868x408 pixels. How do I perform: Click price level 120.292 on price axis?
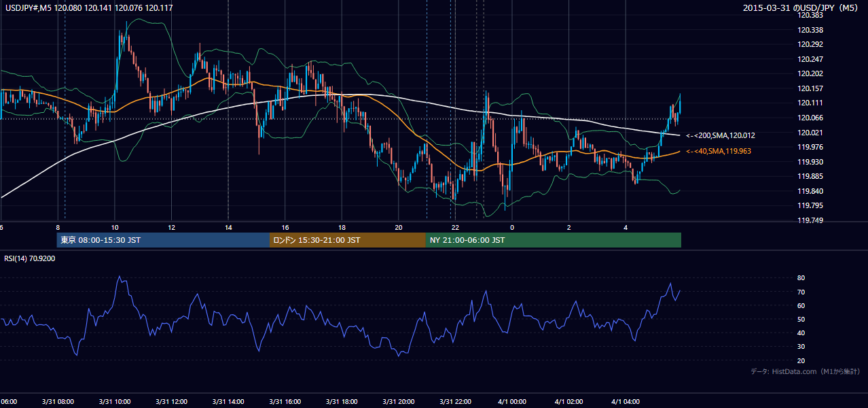coord(810,45)
